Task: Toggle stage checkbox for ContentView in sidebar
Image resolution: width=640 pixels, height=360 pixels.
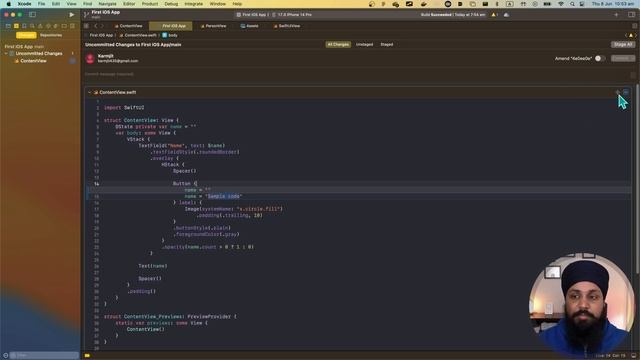Action: point(72,61)
